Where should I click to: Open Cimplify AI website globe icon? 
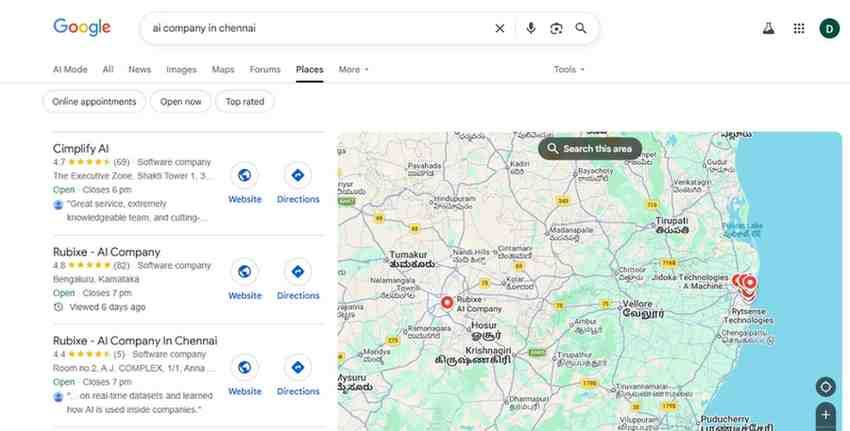click(x=244, y=175)
